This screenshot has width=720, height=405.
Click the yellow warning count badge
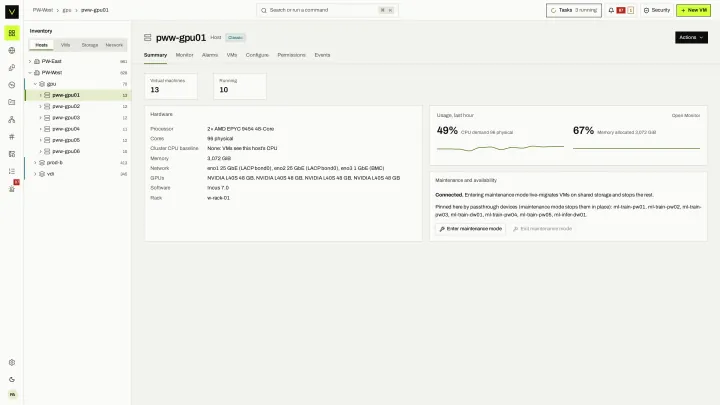tap(630, 10)
